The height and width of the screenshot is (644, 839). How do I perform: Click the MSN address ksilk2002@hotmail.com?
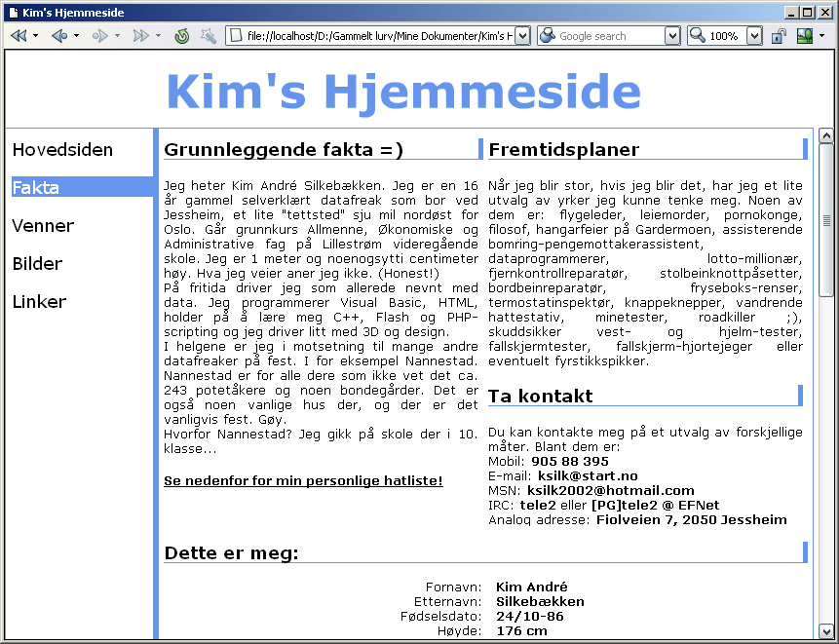tap(611, 490)
